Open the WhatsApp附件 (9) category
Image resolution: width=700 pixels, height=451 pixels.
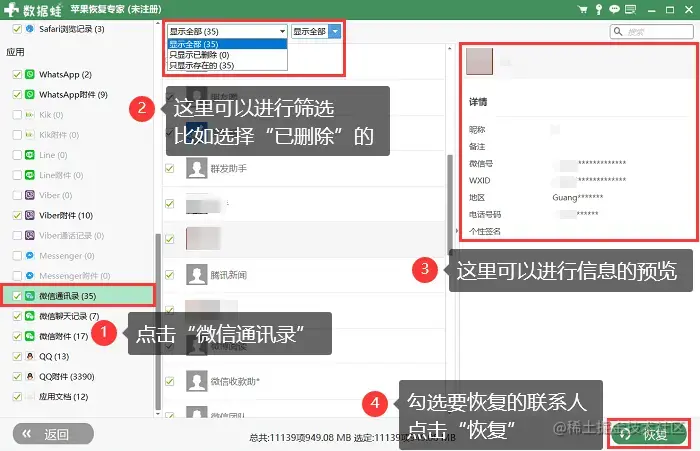tap(73, 94)
